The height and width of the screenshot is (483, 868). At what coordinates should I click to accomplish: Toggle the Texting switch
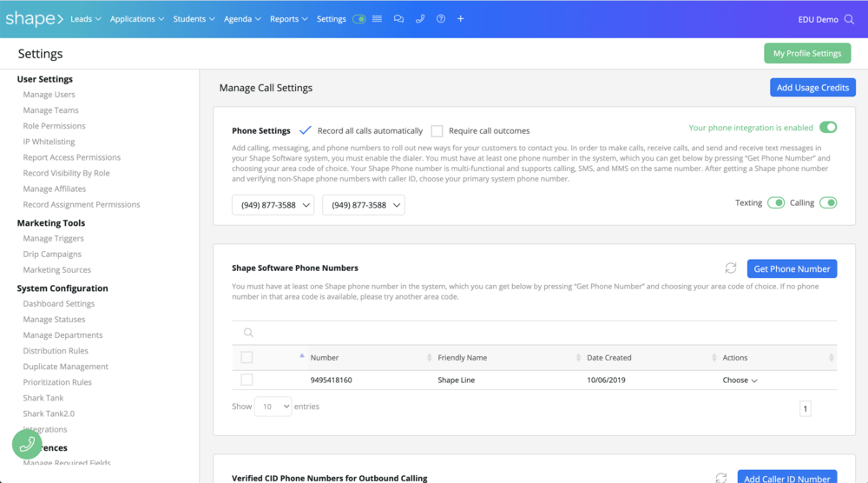(x=775, y=202)
